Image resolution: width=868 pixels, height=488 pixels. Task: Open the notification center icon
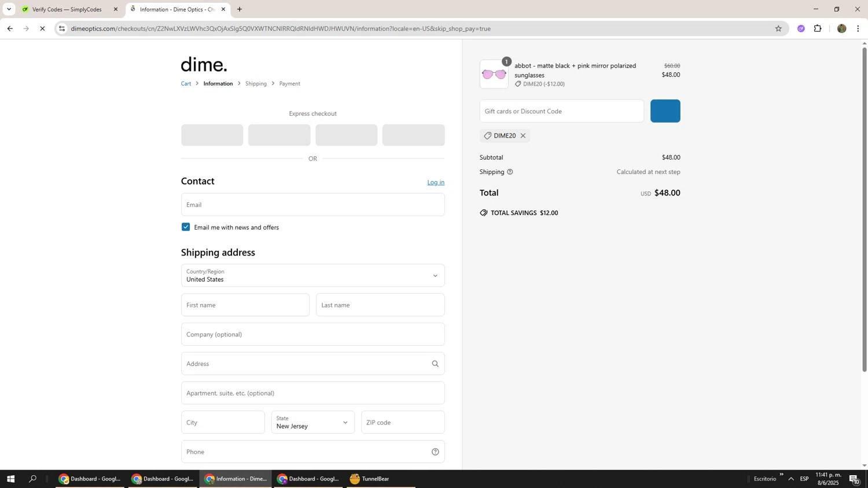pyautogui.click(x=855, y=479)
